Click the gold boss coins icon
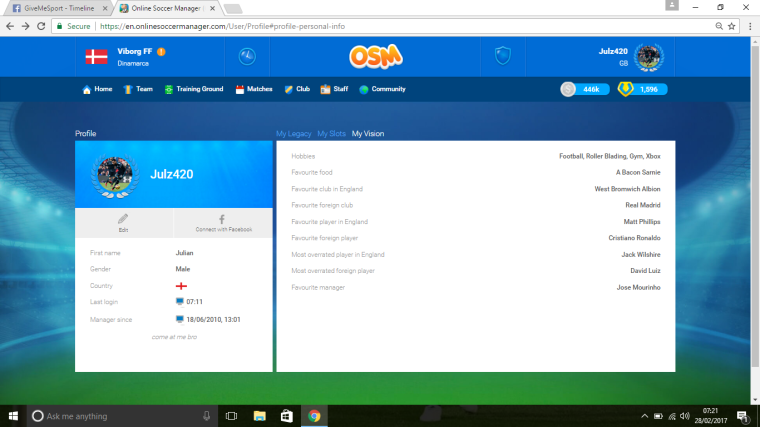 coord(625,89)
